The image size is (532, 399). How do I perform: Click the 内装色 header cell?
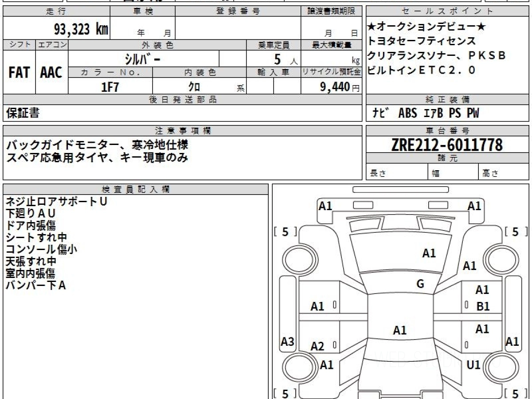(x=199, y=72)
